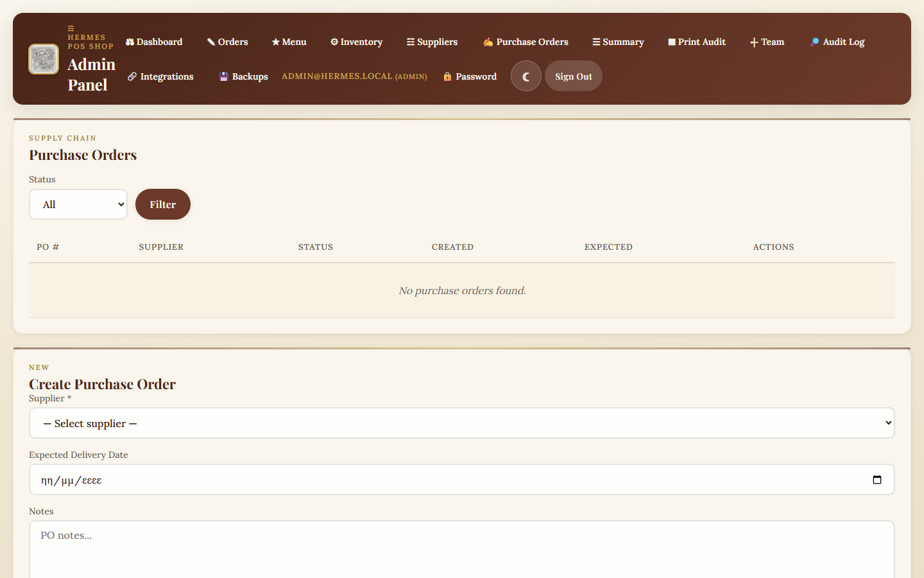Click the Hermes POS Shop QR logo
The height and width of the screenshot is (578, 924).
[x=43, y=59]
